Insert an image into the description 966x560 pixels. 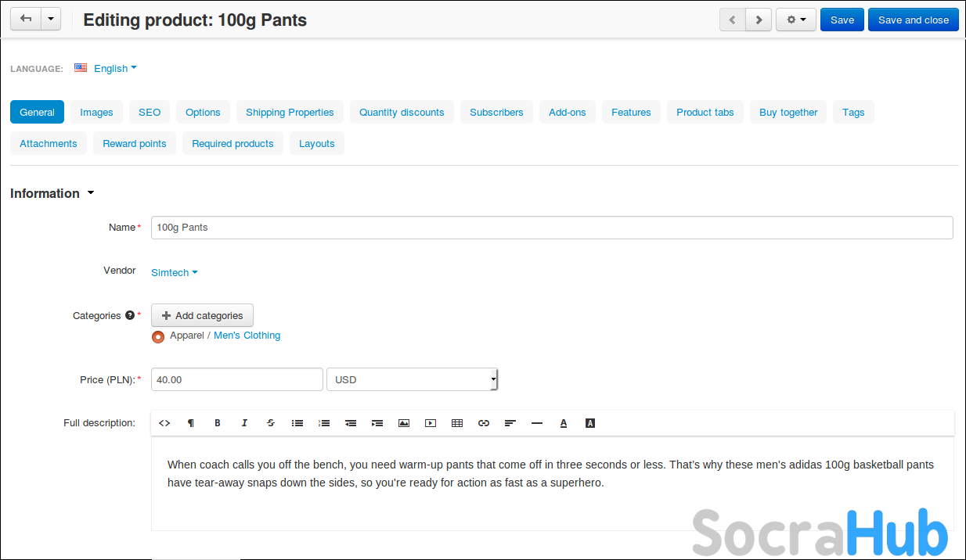[x=404, y=423]
